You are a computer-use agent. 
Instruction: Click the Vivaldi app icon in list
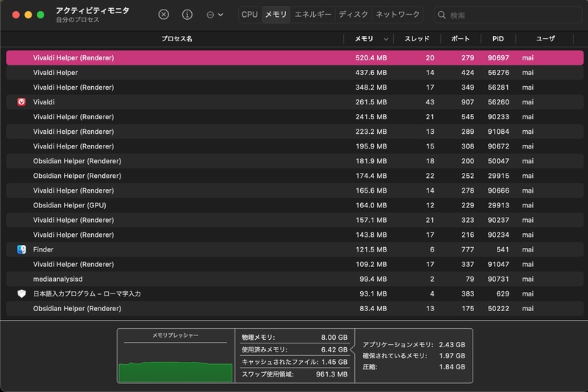pos(21,102)
